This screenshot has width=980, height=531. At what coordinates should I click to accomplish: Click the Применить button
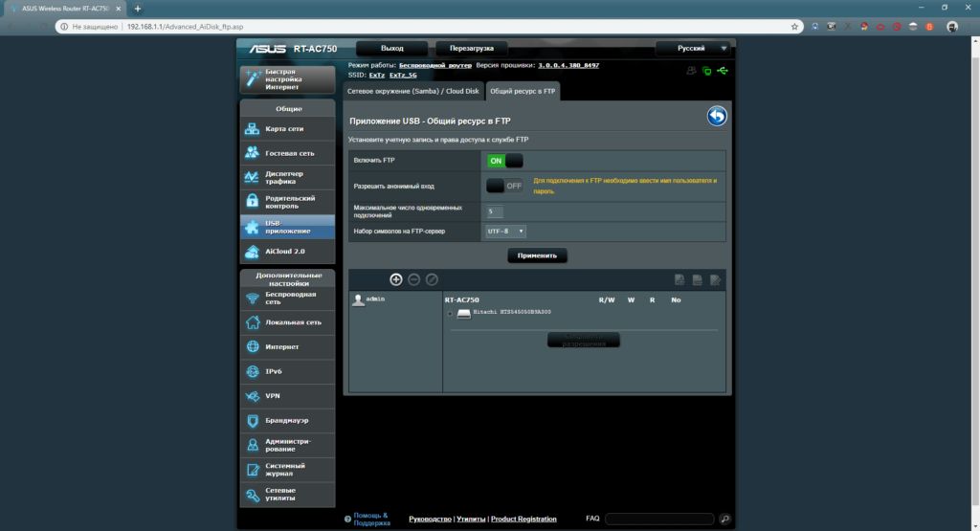[538, 255]
